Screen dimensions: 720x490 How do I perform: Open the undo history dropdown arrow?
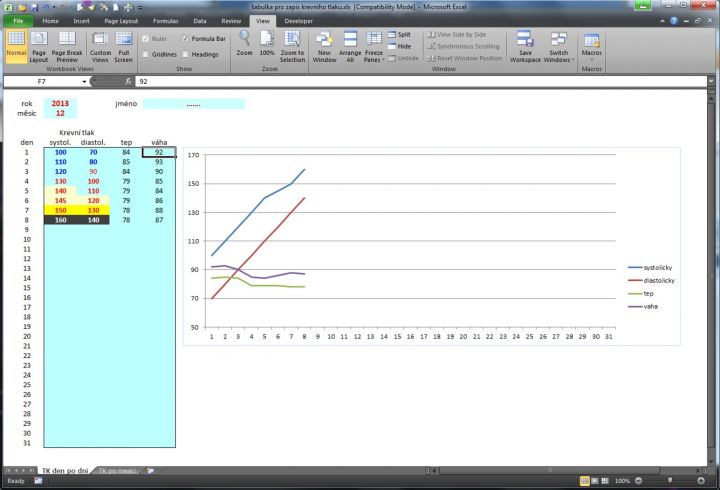pyautogui.click(x=54, y=7)
